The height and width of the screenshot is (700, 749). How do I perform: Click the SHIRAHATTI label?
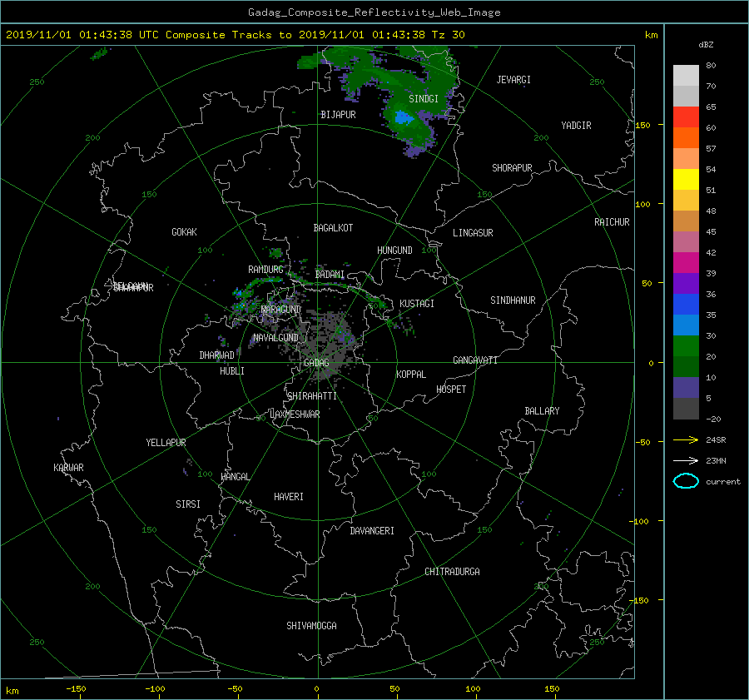click(312, 396)
